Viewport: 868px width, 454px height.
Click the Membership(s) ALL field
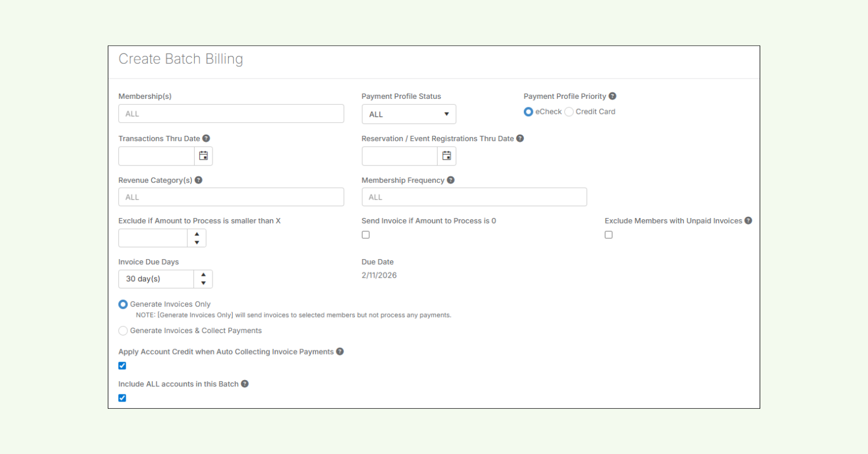tap(231, 113)
